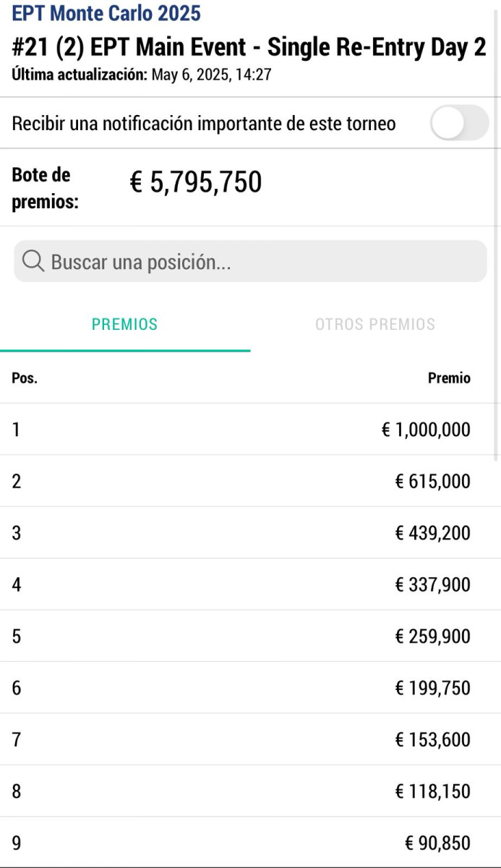Image resolution: width=501 pixels, height=868 pixels.
Task: Click the EPT Main Event tournament title
Action: click(249, 48)
